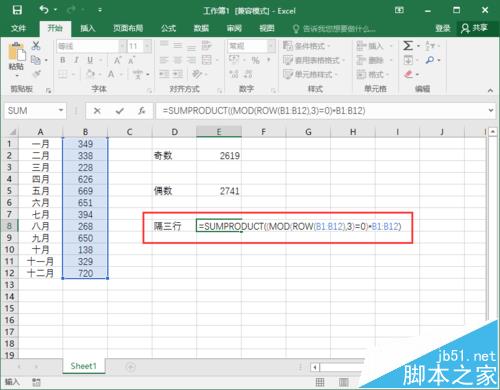Image resolution: width=500 pixels, height=390 pixels.
Task: Cancel formula entry with X icon
Action: coord(97,111)
